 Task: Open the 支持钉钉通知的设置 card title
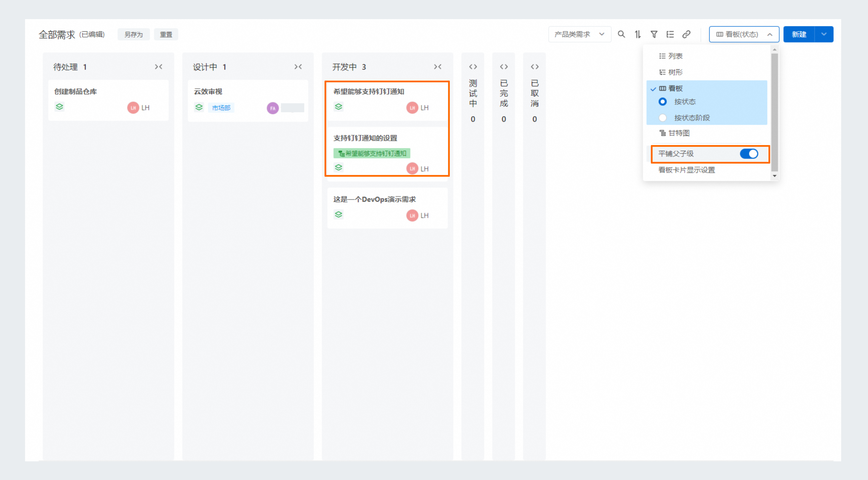click(x=365, y=138)
